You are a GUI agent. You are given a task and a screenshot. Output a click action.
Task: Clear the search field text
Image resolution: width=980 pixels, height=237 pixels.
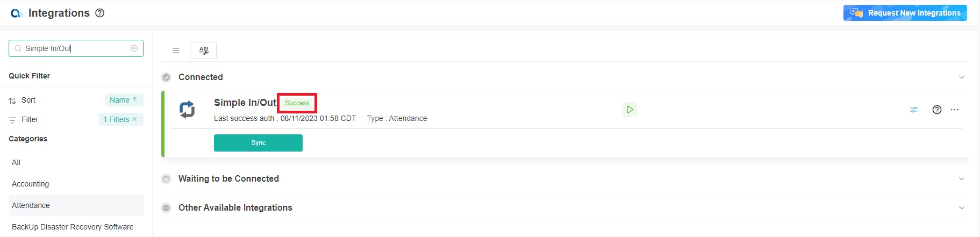(134, 48)
